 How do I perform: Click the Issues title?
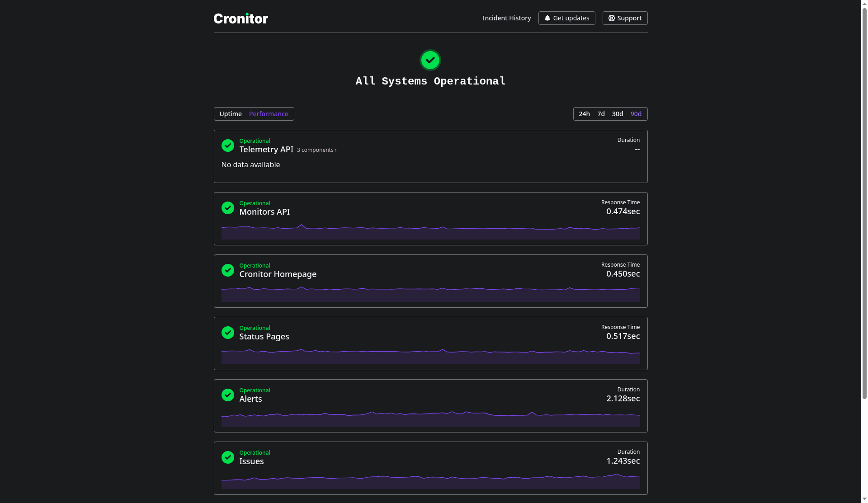(x=251, y=461)
